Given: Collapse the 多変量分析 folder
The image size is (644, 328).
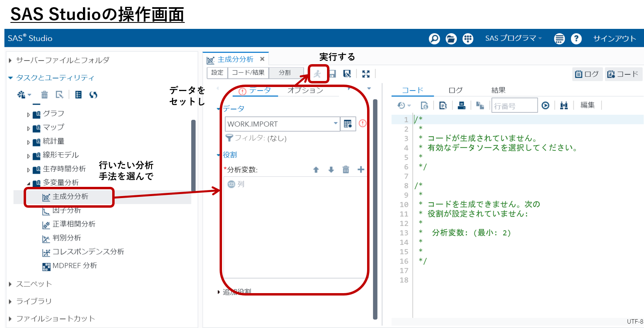Looking at the screenshot, I should (x=28, y=184).
